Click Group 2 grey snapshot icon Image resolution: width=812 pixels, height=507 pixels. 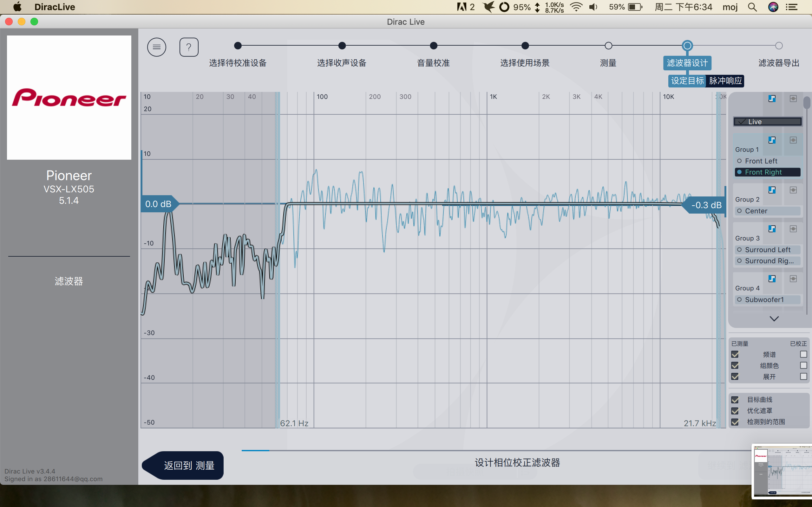click(793, 190)
